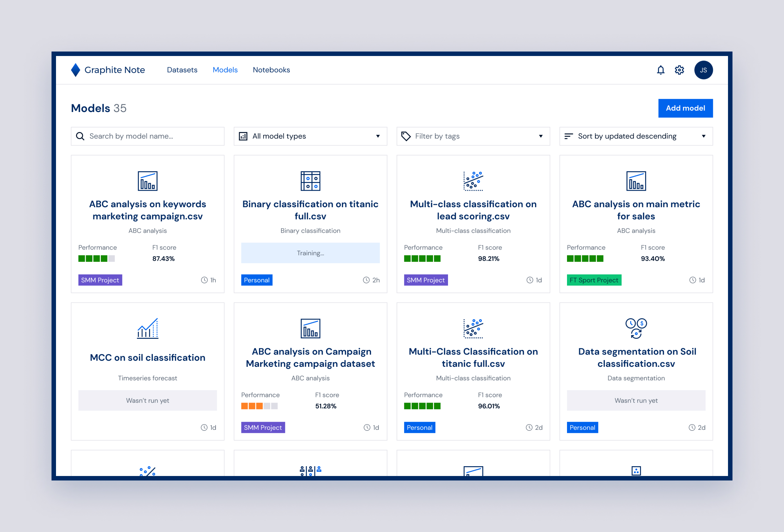This screenshot has height=532, width=784.
Task: Click in Search by model name field
Action: pos(148,136)
